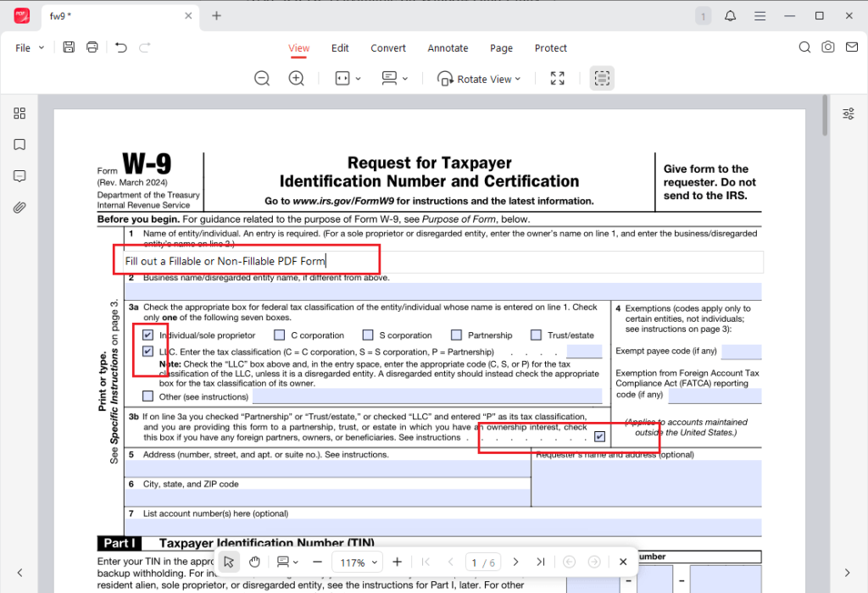Open the bookmarks panel
The width and height of the screenshot is (868, 593).
(19, 145)
